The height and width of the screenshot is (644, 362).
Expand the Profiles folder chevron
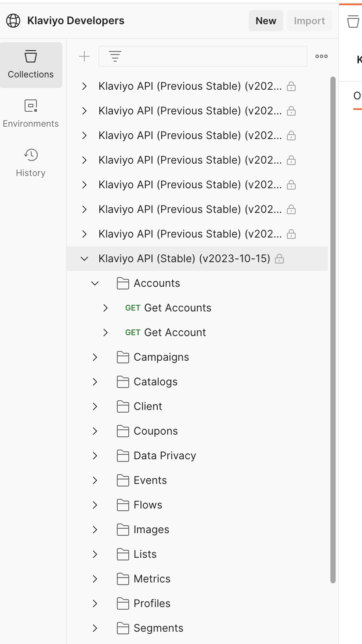point(95,604)
